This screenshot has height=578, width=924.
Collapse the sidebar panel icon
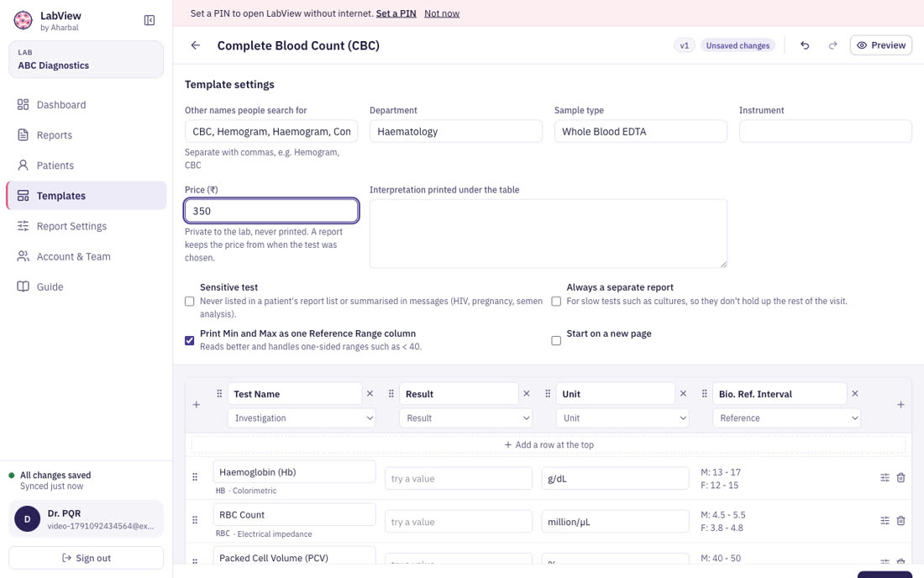[149, 21]
